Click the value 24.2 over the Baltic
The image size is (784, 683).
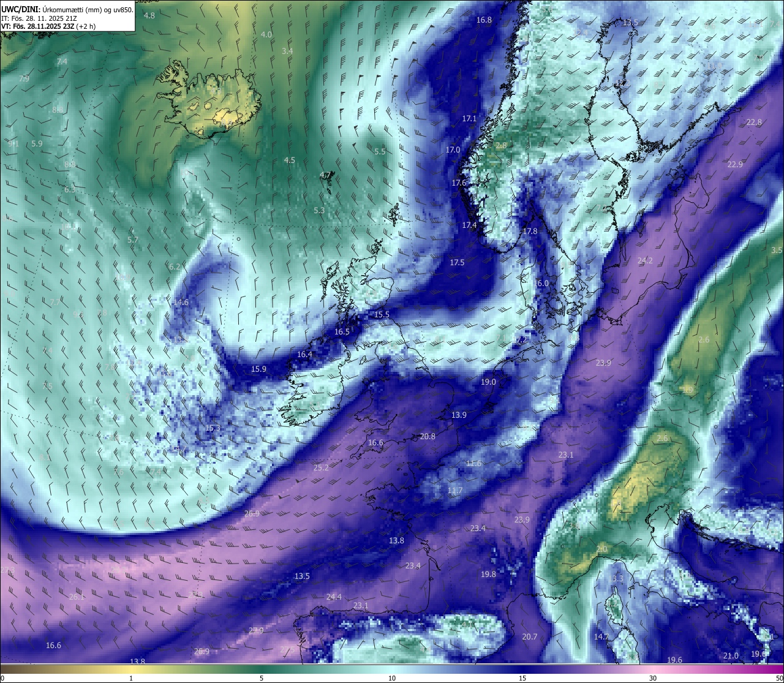(645, 261)
